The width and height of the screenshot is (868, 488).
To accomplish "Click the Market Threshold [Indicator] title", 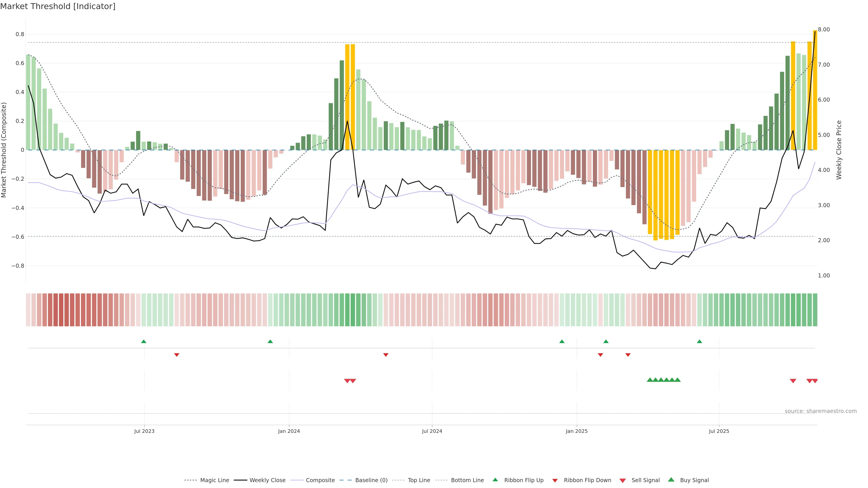I will point(58,6).
